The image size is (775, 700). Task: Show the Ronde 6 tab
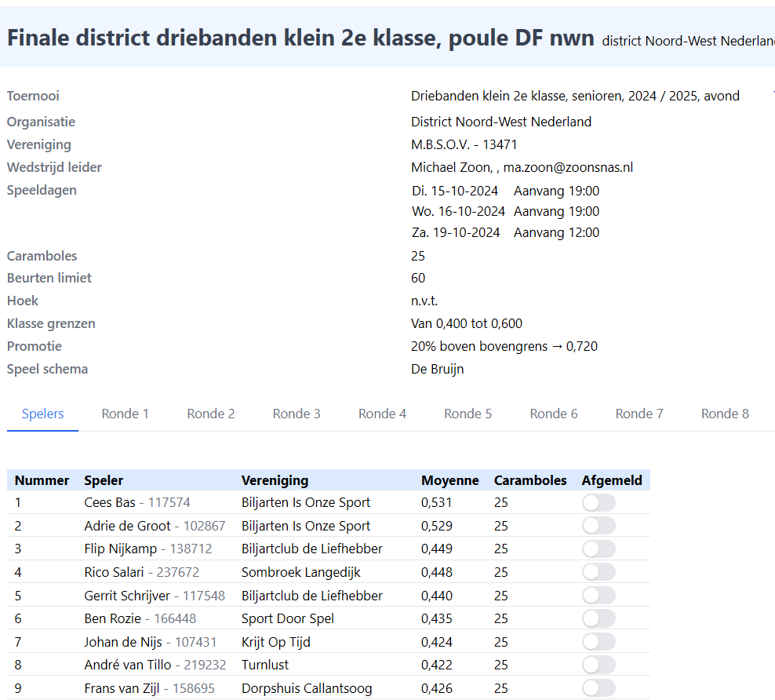pyautogui.click(x=554, y=414)
